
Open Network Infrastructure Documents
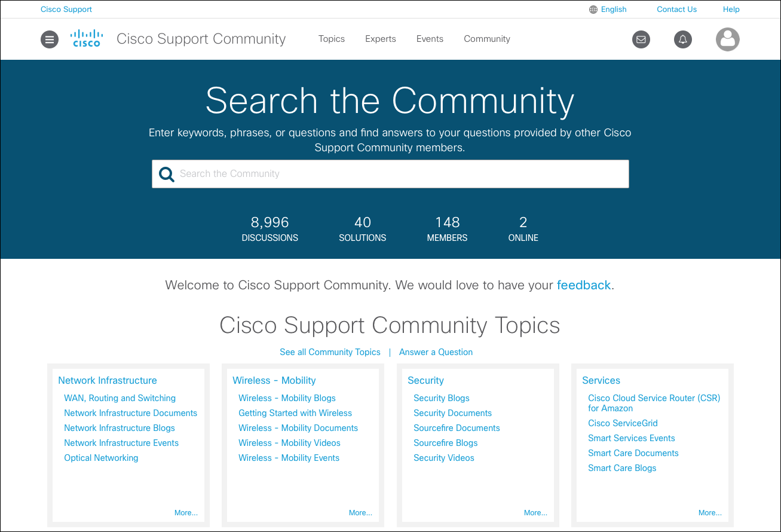pos(130,413)
